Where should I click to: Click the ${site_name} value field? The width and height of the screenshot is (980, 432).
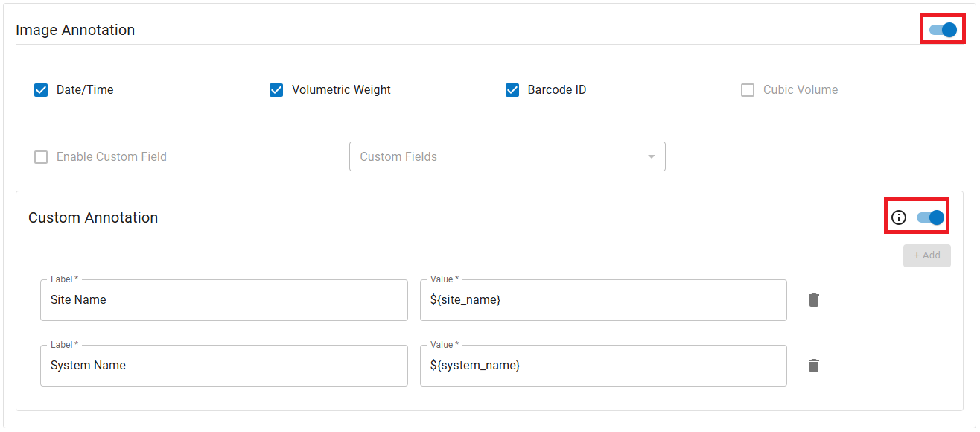603,300
